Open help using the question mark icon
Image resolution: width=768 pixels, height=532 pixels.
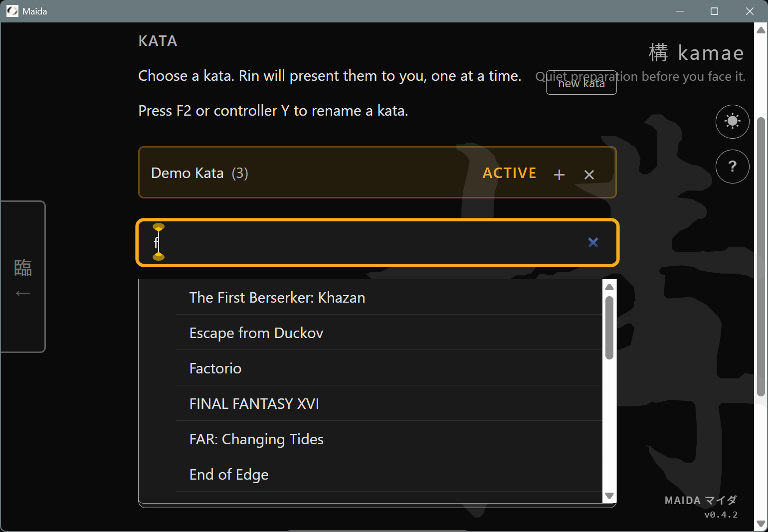point(732,166)
